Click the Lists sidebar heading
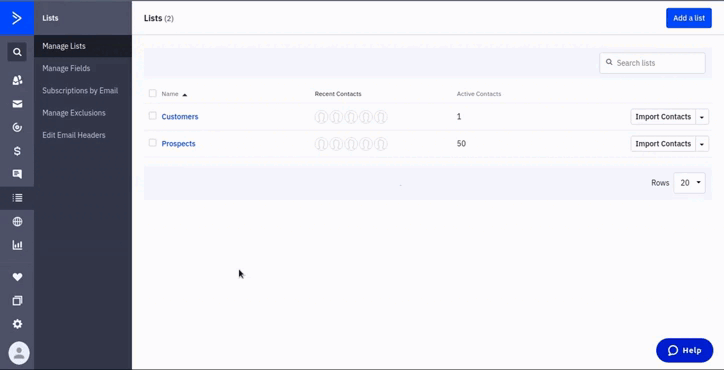 point(50,18)
